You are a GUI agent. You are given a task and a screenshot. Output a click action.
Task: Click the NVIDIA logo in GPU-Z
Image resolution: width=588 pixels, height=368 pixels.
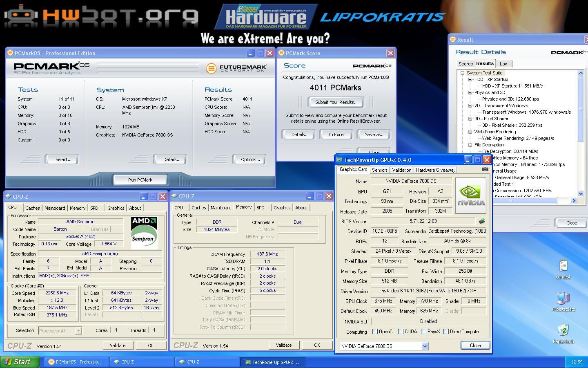click(471, 195)
